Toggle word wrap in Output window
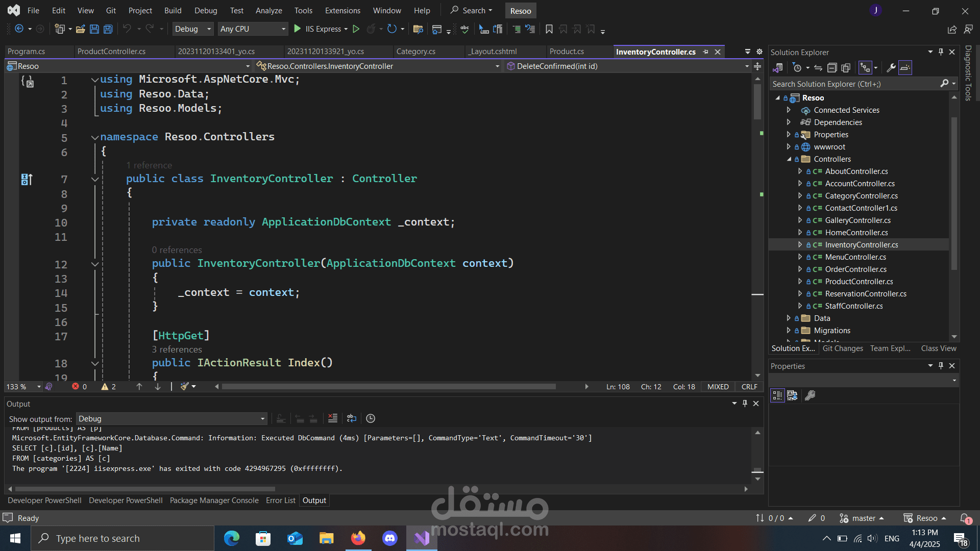Screen dimensions: 980x551 [x=352, y=418]
